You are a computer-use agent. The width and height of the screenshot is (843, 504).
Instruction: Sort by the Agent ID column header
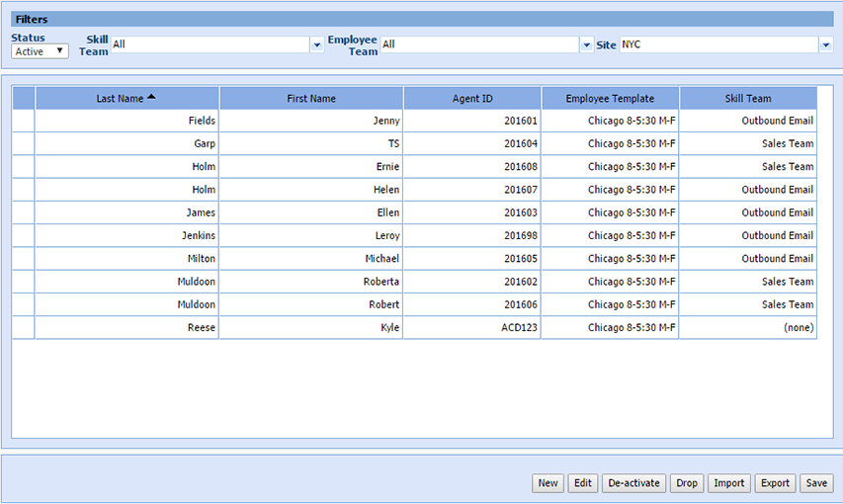472,99
